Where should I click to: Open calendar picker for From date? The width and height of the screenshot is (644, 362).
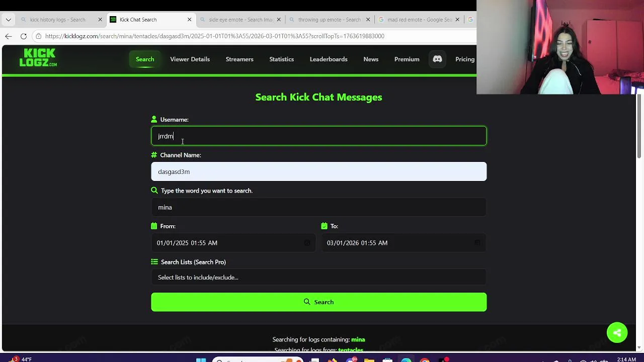(x=307, y=243)
